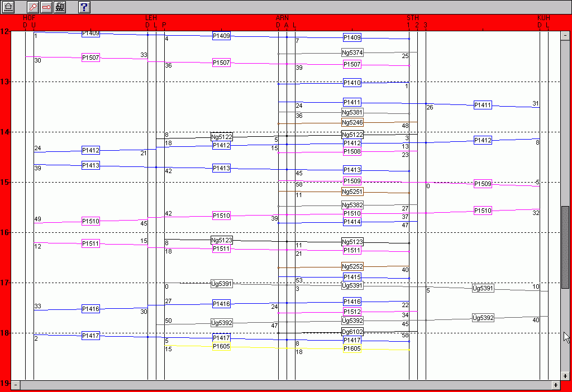
Task: Select Ng5122 label between ARN and STH
Action: (352, 135)
